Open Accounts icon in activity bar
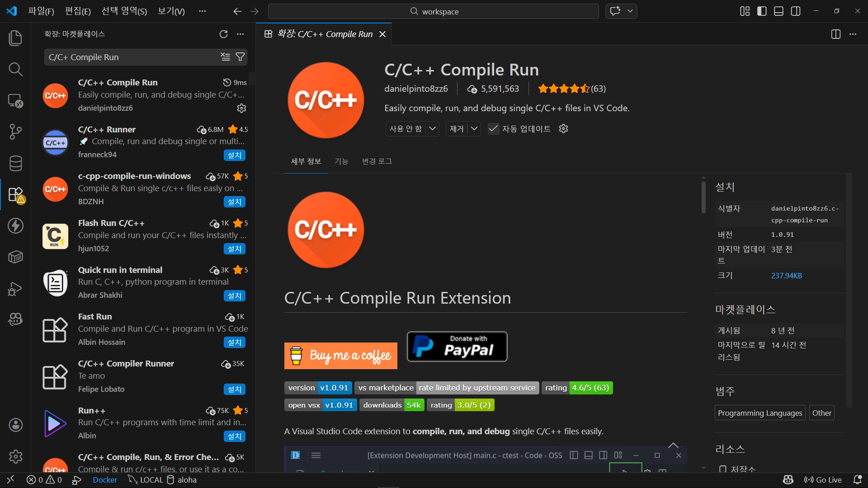Viewport: 868px width, 488px height. coord(15,425)
